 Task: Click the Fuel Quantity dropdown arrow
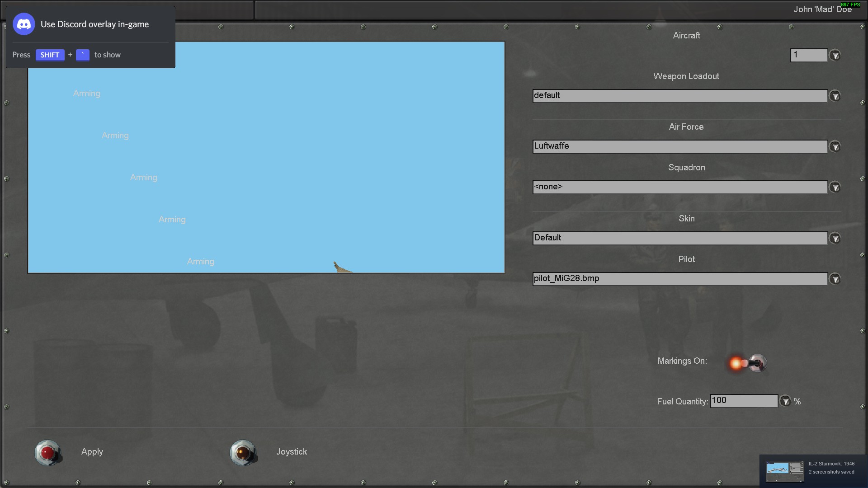point(785,401)
